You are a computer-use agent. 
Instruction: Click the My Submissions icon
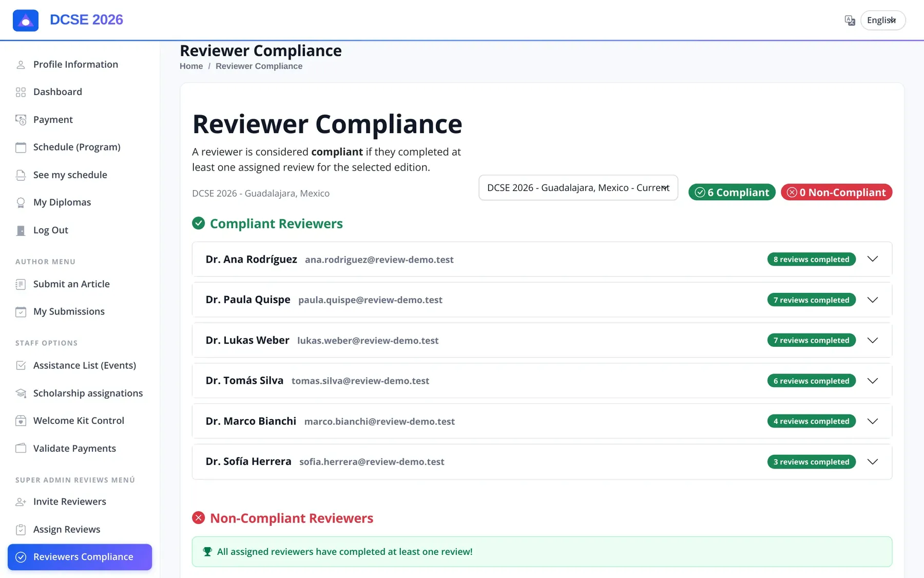coord(21,312)
